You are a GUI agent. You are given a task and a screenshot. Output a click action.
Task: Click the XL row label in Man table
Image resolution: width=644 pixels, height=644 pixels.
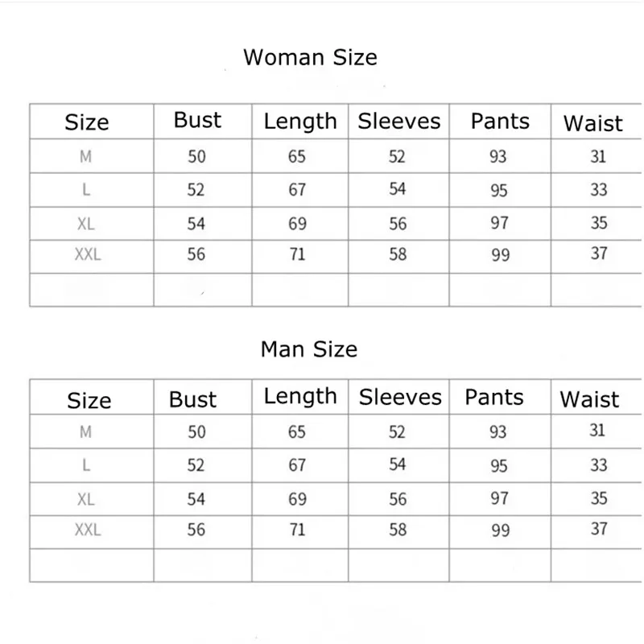click(86, 499)
